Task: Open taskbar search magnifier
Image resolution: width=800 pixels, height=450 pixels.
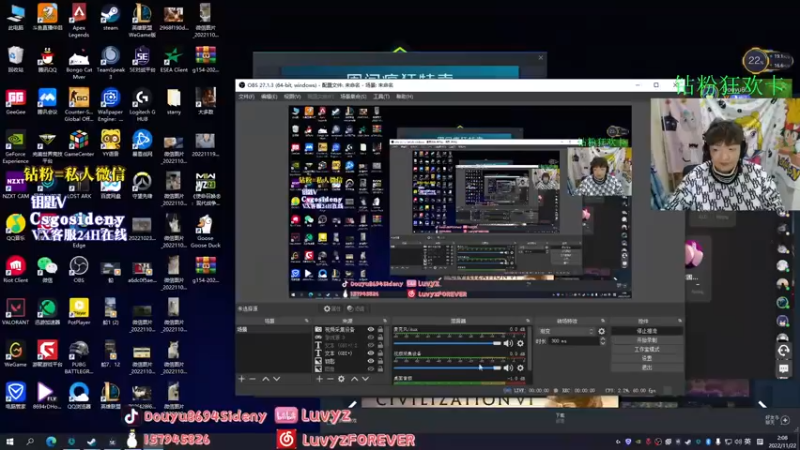Action: click(30, 441)
